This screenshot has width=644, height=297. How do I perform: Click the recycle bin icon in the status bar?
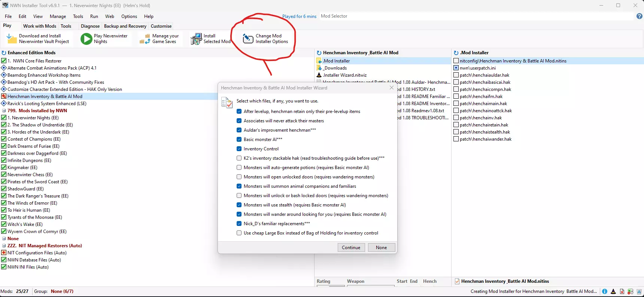click(x=639, y=291)
